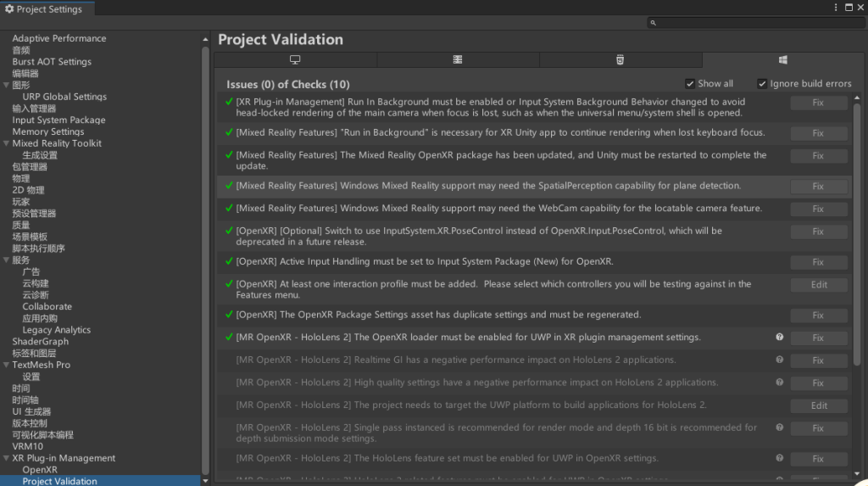868x486 pixels.
Task: Click green checkmark of SpatialPerception check
Action: coord(229,186)
